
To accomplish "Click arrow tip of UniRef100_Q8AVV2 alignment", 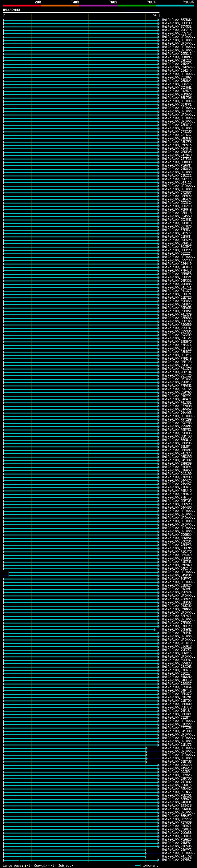I will [x=146, y=850].
